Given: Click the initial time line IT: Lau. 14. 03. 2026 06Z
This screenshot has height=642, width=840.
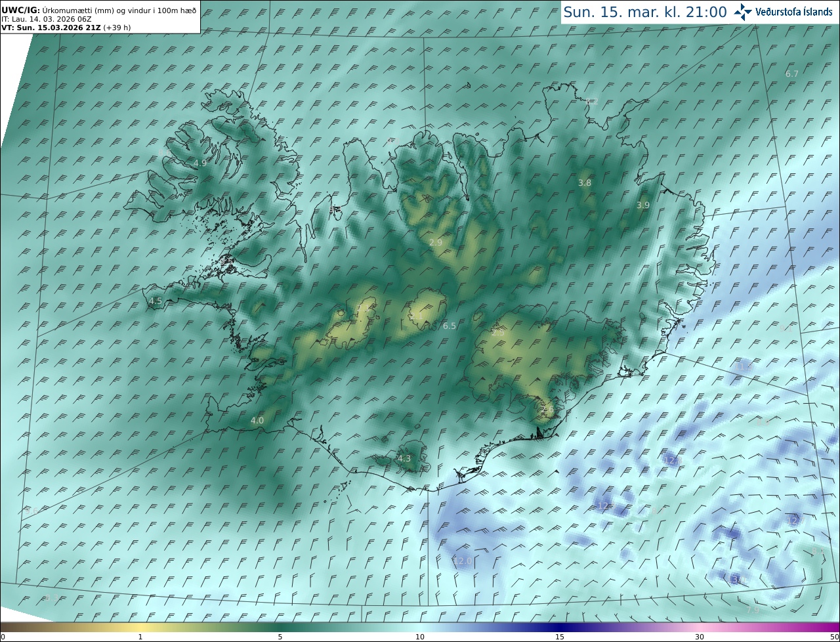Looking at the screenshot, I should 46,19.
